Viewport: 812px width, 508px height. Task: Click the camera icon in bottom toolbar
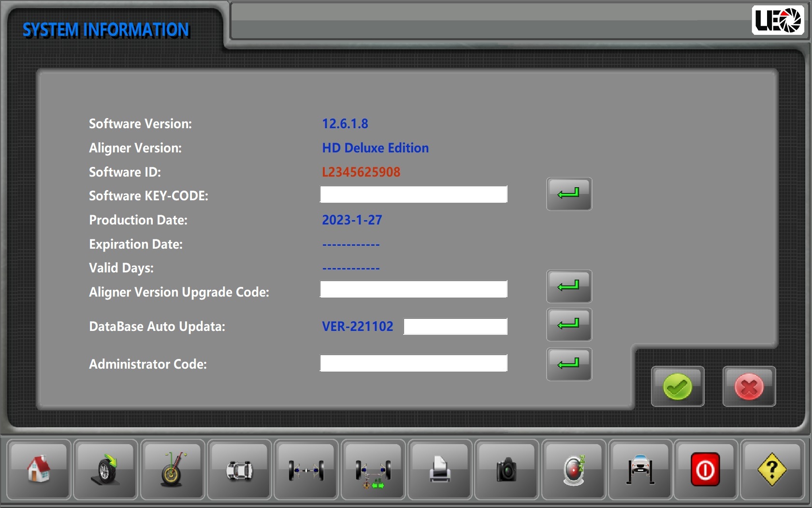point(507,470)
